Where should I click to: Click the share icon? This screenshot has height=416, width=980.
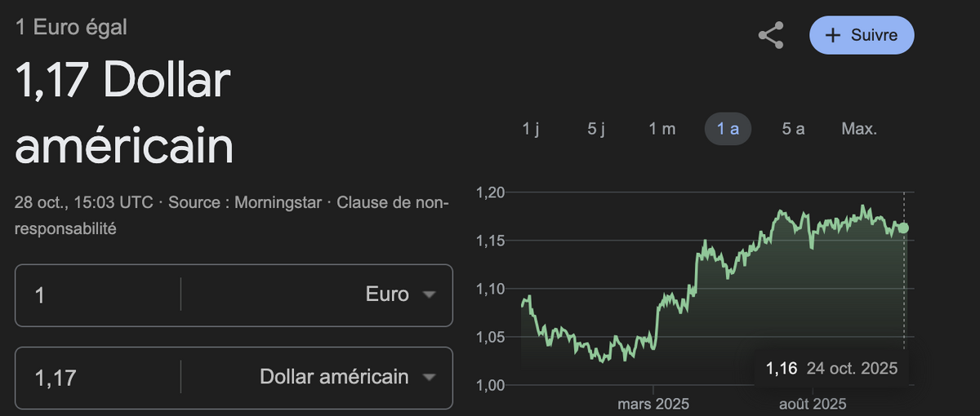point(771,36)
